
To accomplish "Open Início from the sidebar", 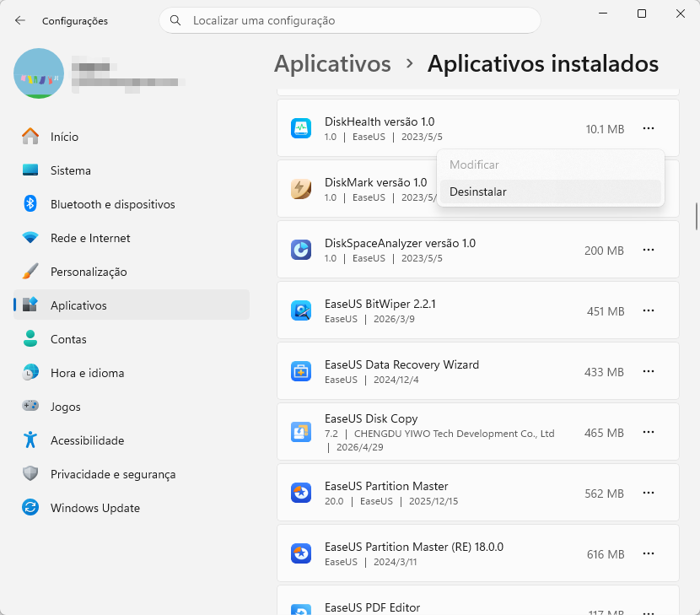I will 132,137.
